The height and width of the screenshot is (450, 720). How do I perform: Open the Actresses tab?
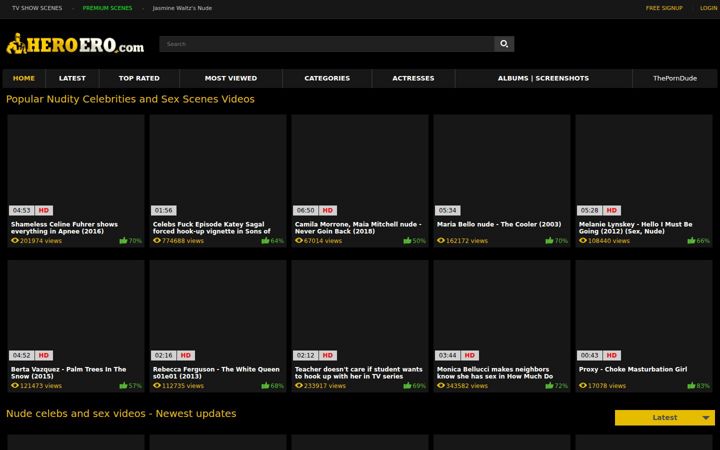(x=413, y=79)
